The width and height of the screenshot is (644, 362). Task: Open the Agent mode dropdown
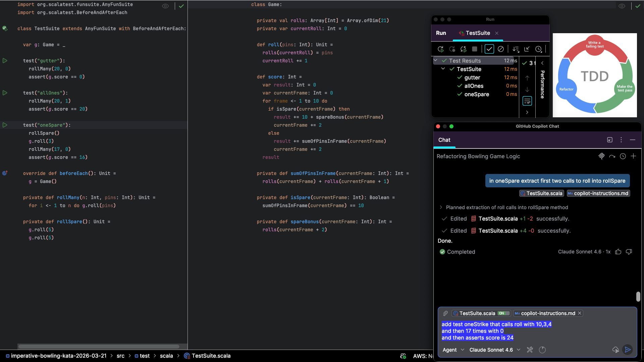click(x=453, y=350)
